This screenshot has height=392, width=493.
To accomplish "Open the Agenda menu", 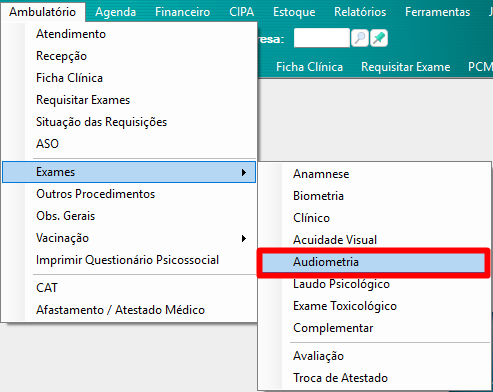I will pos(115,12).
